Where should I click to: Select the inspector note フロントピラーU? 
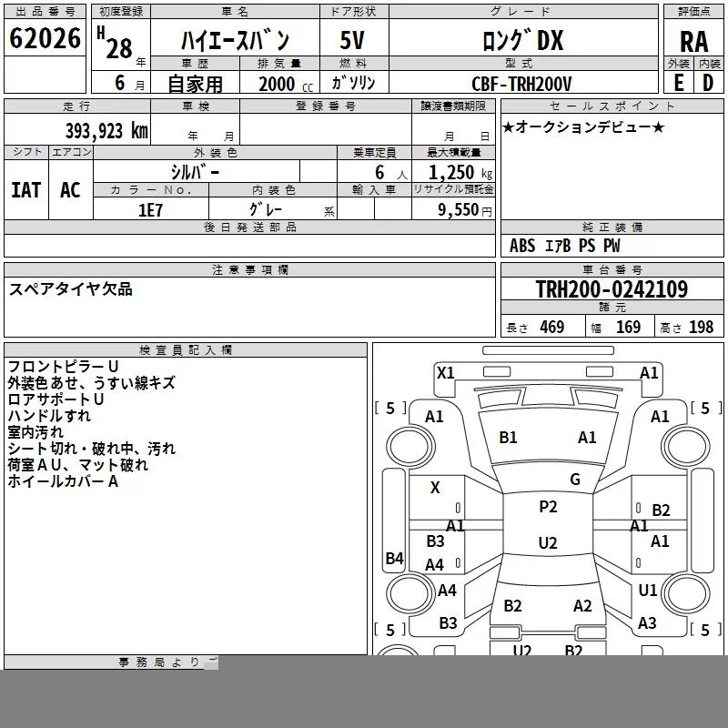(x=63, y=367)
